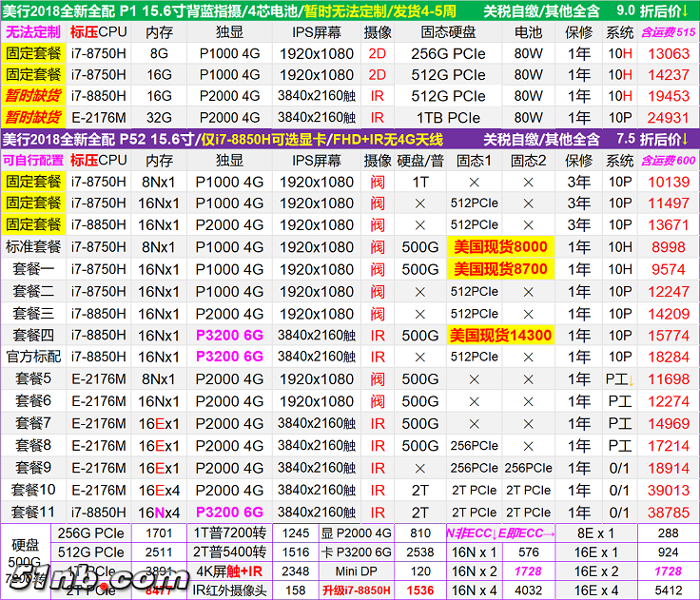Select the price 39013 for 套餐10
This screenshot has height=600, width=700.
668,489
